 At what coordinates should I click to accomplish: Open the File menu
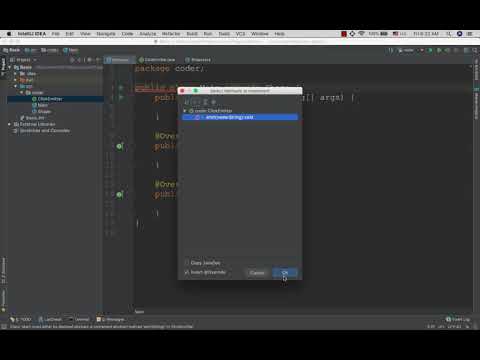[x=55, y=34]
